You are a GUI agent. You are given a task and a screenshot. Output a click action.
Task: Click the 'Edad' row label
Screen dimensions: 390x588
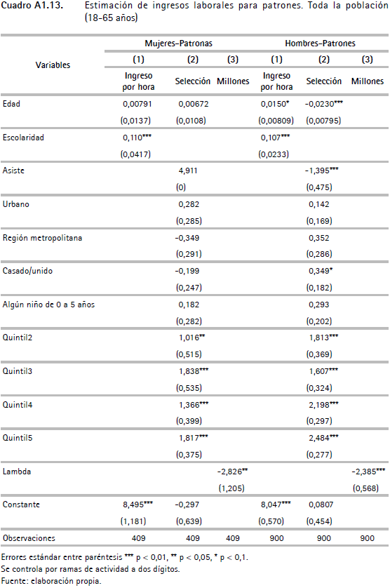11,104
